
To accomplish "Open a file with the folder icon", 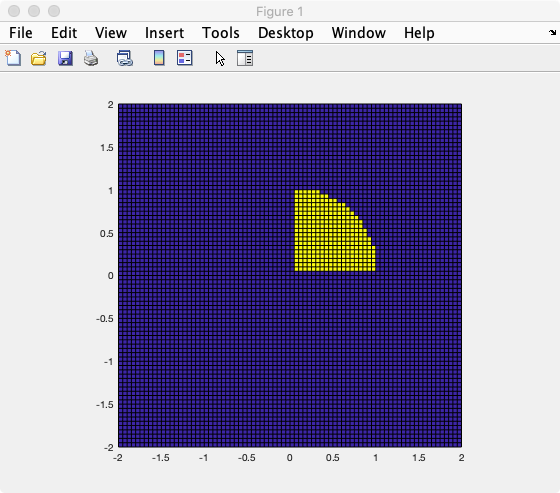I will coord(39,58).
